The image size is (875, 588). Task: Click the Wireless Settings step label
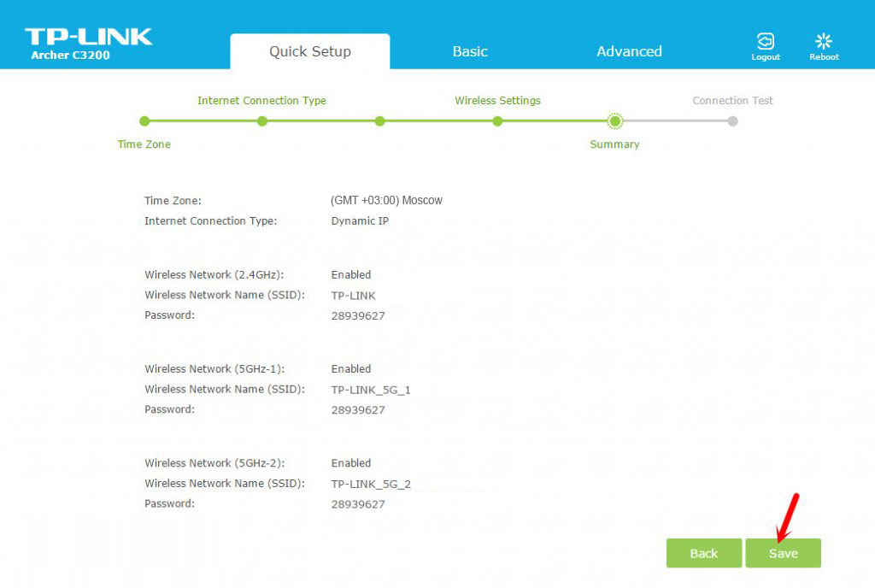[x=497, y=100]
